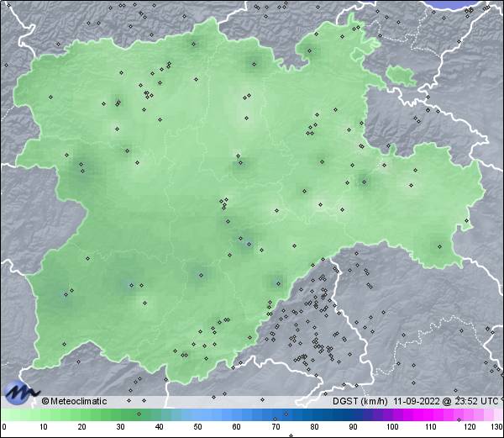Select the 130 value on the wind scale
Image resolution: width=504 pixels, height=438 pixels.
coord(497,427)
